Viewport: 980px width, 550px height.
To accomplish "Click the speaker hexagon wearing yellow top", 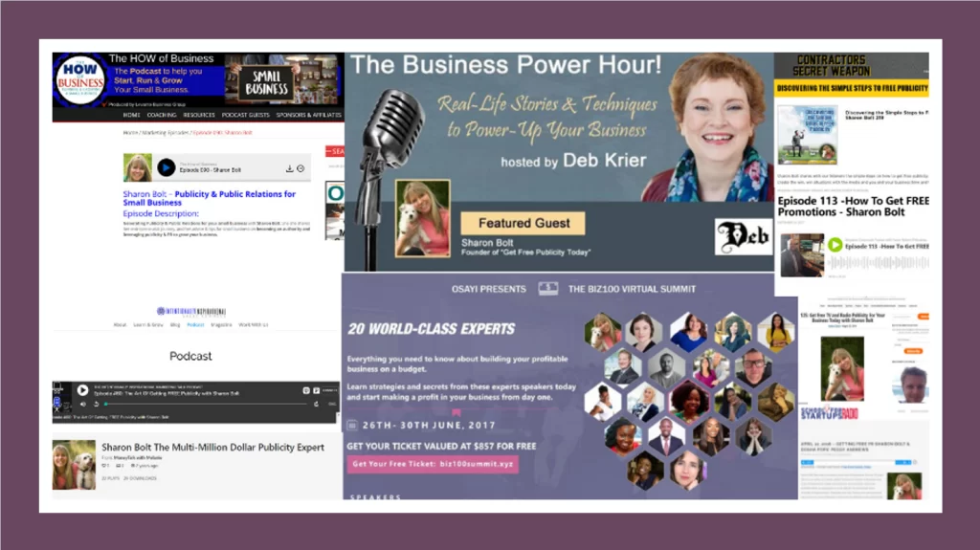I will pyautogui.click(x=775, y=332).
